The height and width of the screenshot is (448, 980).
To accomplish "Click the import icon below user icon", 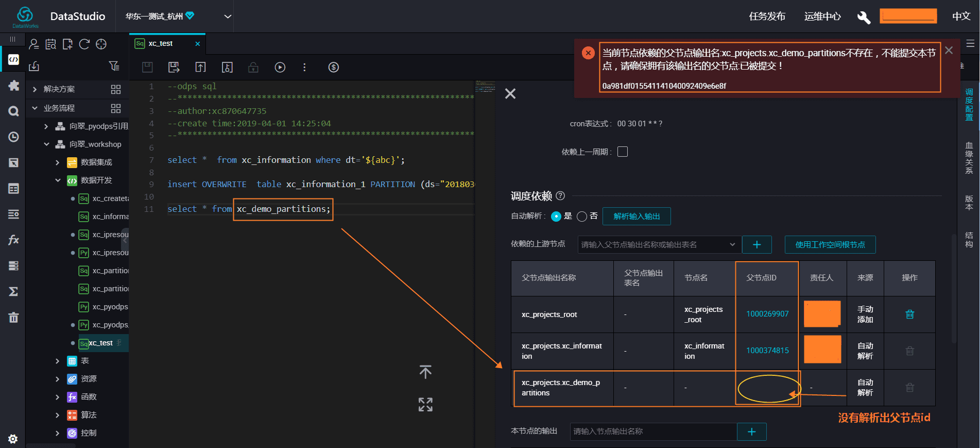I will tap(34, 66).
